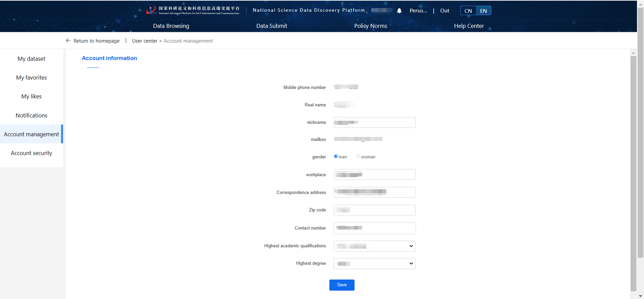This screenshot has height=299, width=644.
Task: Open Highest academic qualifications dropdown
Action: [374, 246]
